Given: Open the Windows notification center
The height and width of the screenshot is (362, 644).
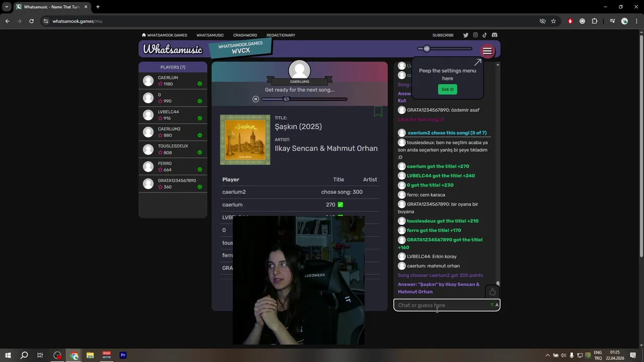Looking at the screenshot, I should pyautogui.click(x=633, y=355).
